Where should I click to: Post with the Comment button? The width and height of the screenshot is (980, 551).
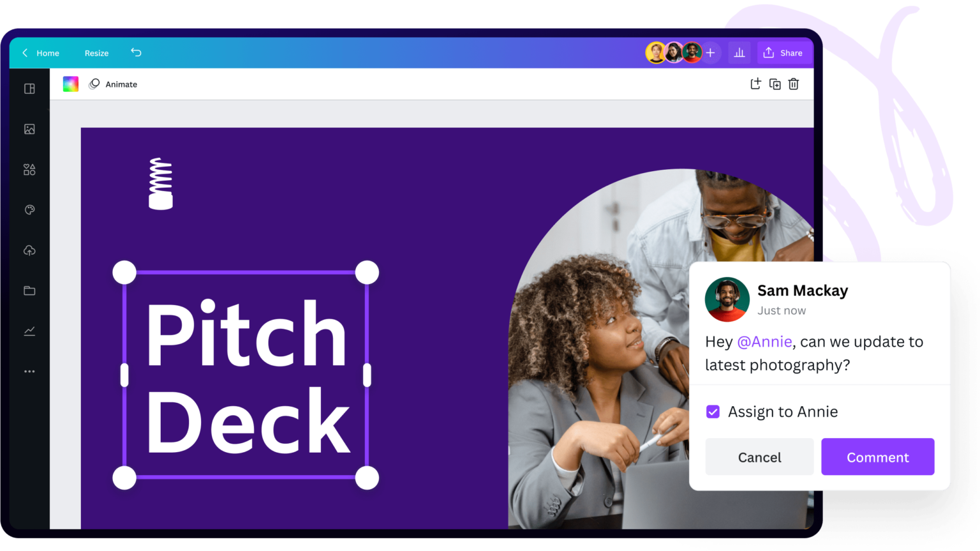coord(877,457)
